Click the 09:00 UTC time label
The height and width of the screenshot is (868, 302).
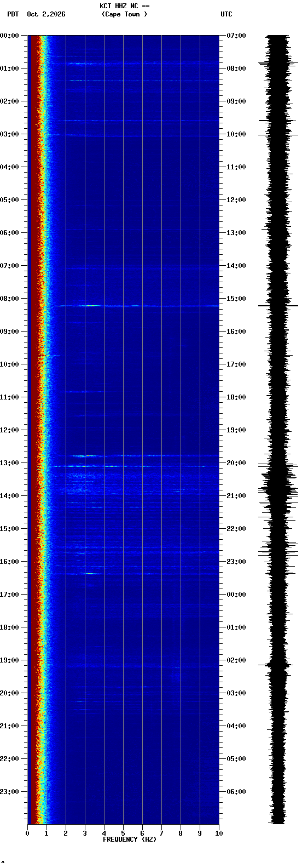[236, 101]
